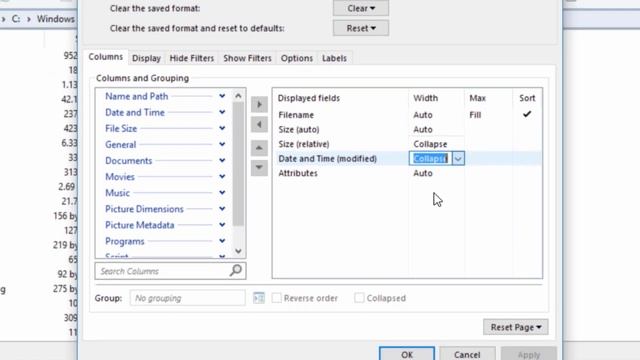The height and width of the screenshot is (360, 640).
Task: Select the Size (auto) displayed field
Action: point(407,129)
